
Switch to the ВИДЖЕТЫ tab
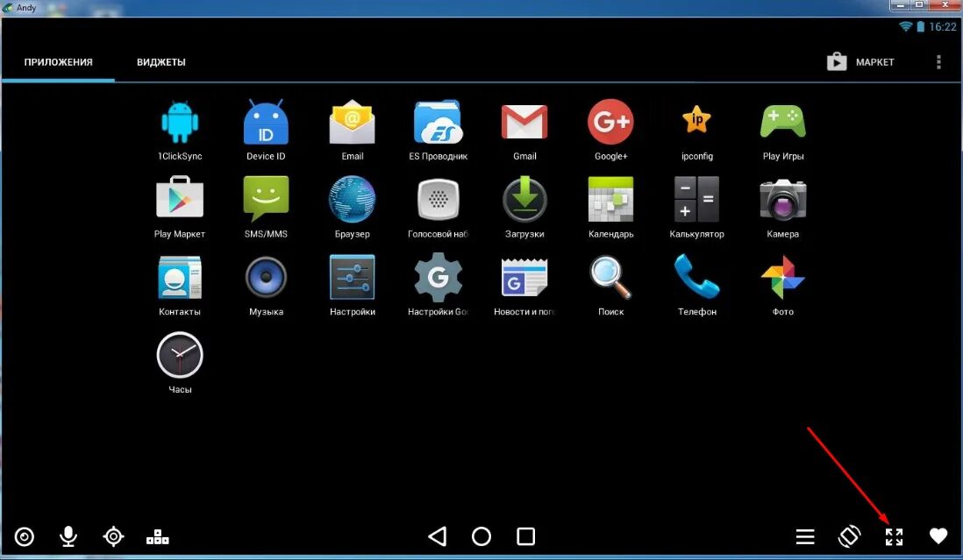pos(160,62)
